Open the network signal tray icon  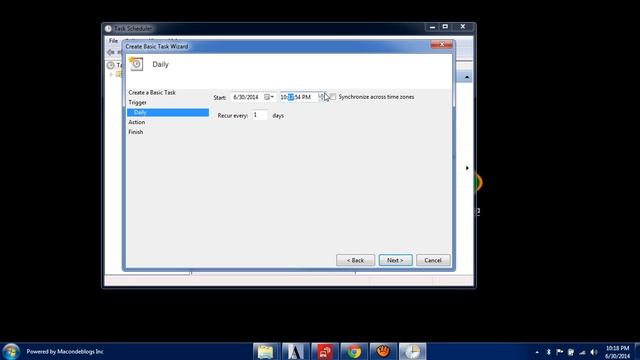[582, 352]
